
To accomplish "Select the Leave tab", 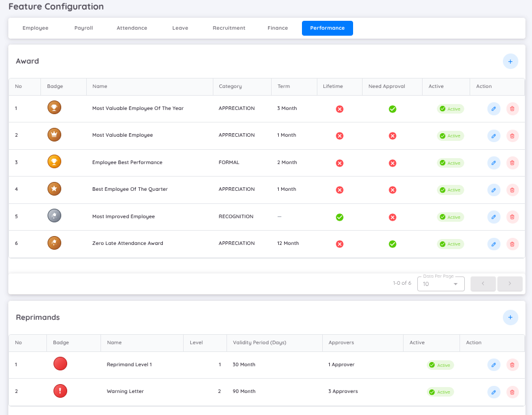I will pyautogui.click(x=180, y=28).
